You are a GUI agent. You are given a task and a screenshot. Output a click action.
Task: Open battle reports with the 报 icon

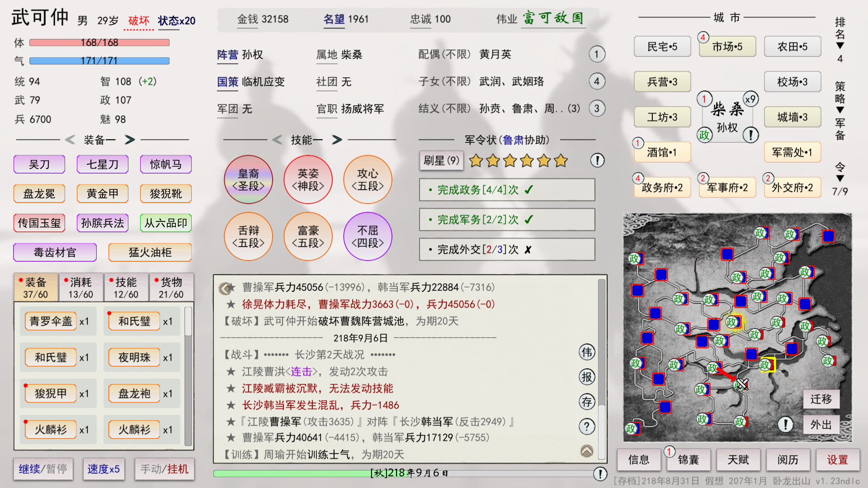[586, 377]
